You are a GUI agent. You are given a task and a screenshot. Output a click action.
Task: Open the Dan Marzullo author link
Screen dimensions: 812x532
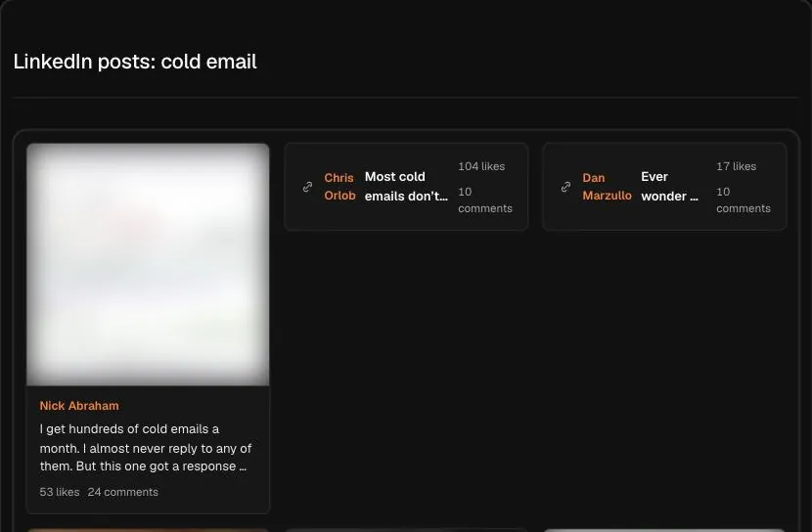tap(607, 187)
